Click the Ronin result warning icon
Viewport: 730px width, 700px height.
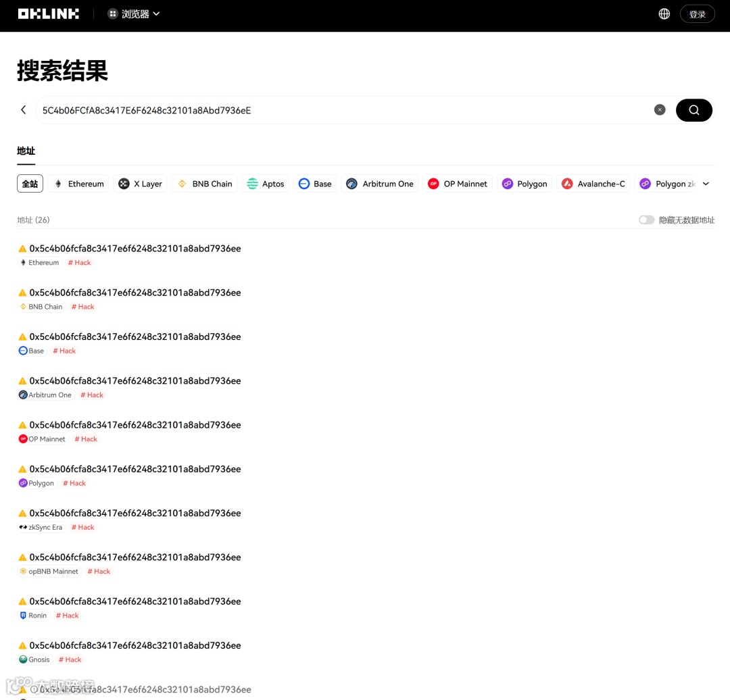22,601
